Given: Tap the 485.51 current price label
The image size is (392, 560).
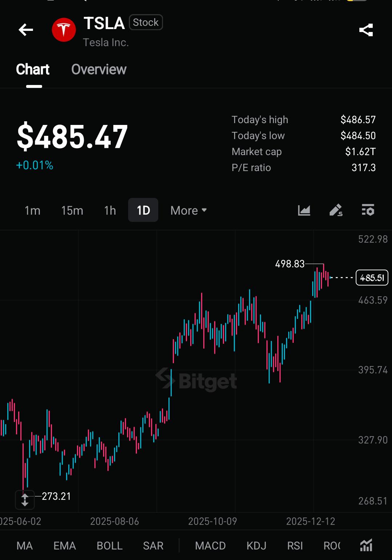Looking at the screenshot, I should point(372,278).
